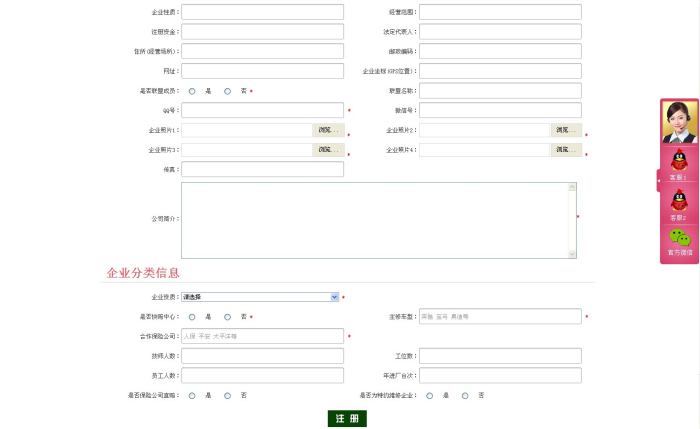Focus the 邮政编码 input field
This screenshot has height=429, width=700.
click(500, 51)
